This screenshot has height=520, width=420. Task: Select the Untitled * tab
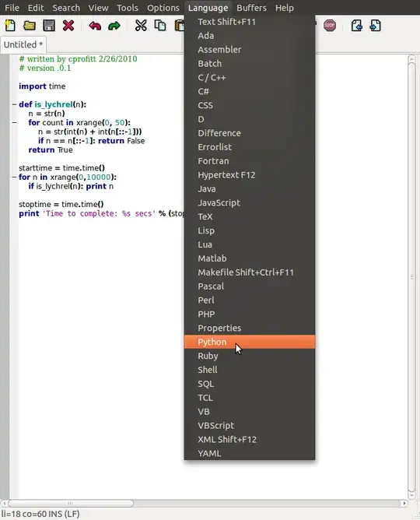[x=23, y=44]
